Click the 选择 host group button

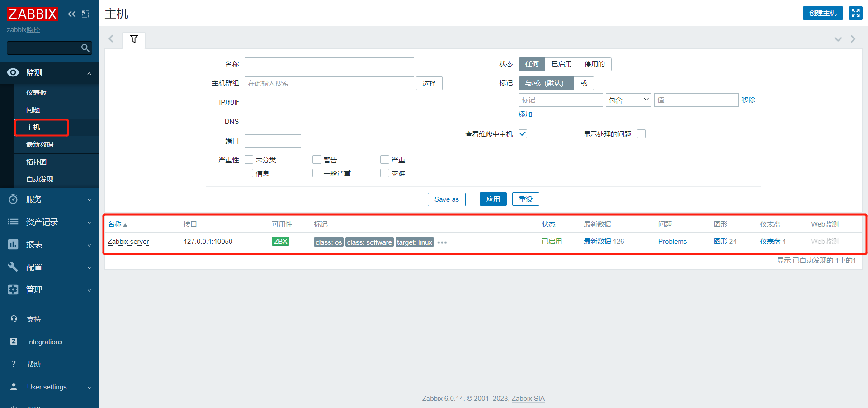tap(429, 83)
